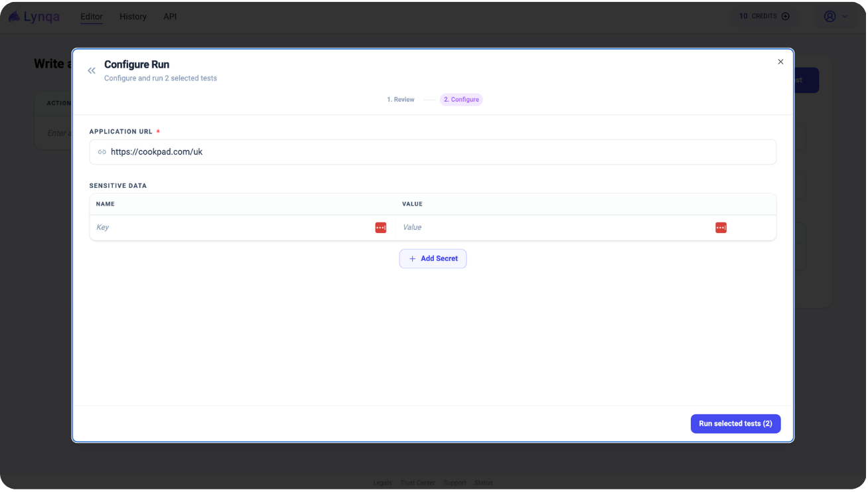The width and height of the screenshot is (868, 492).
Task: Click the Lynqa logo
Action: click(35, 17)
